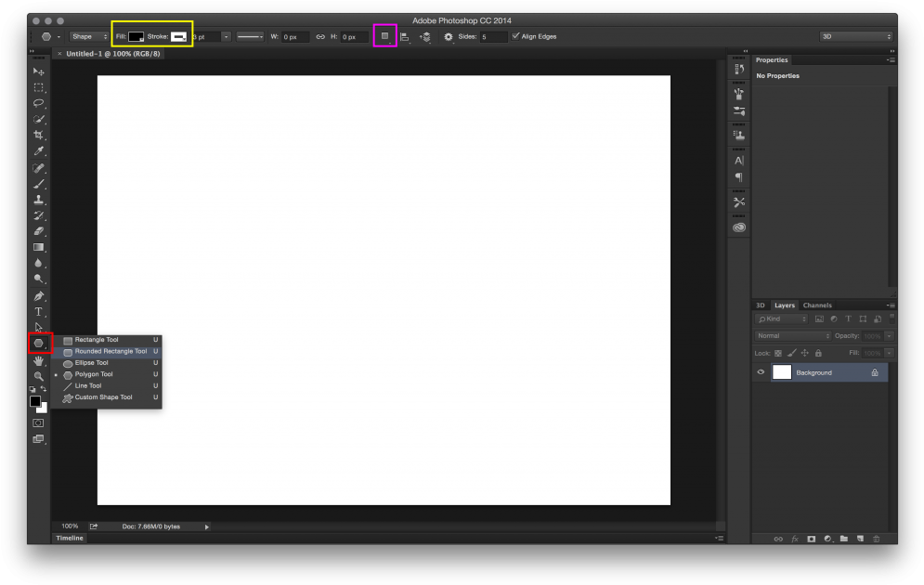Select the Horizontal Type tool
Screen dimensions: 924x585
[x=38, y=311]
